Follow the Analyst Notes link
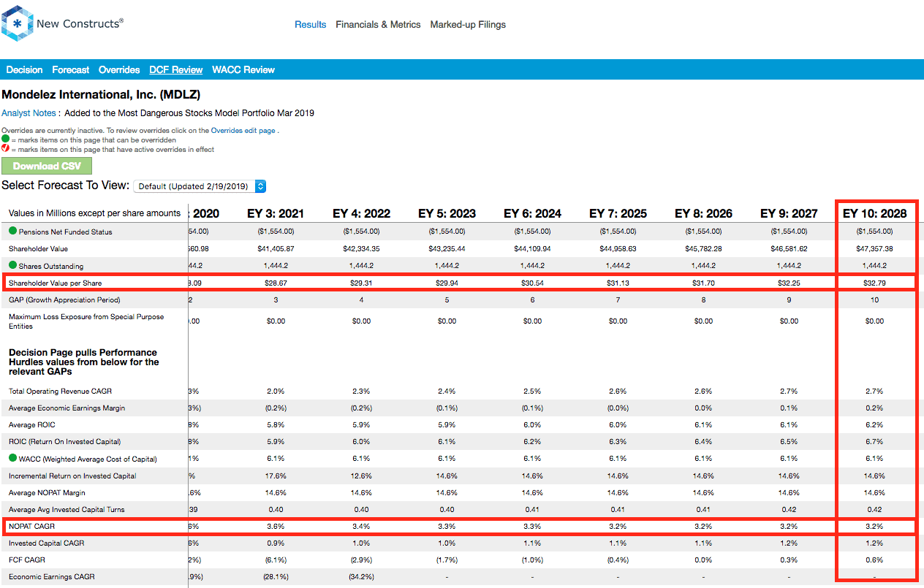Screen dimensions: 924x588 29,113
